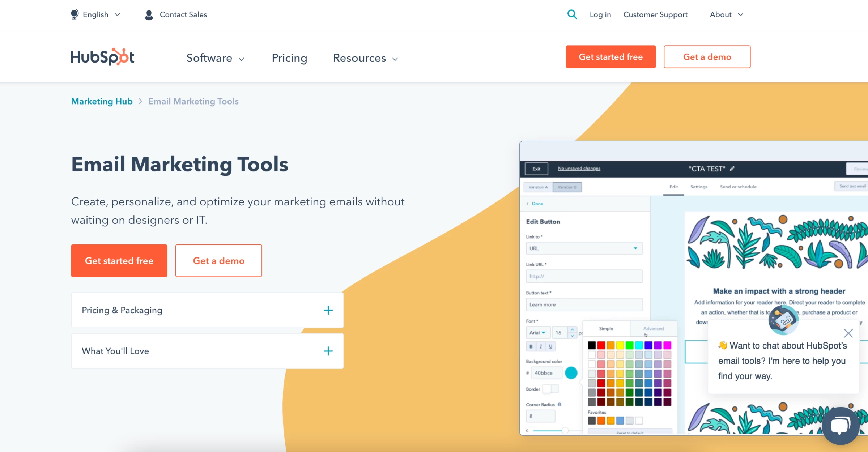Screen dimensions: 868x452
Task: Close the chatbot greeting popup
Action: pyautogui.click(x=848, y=333)
